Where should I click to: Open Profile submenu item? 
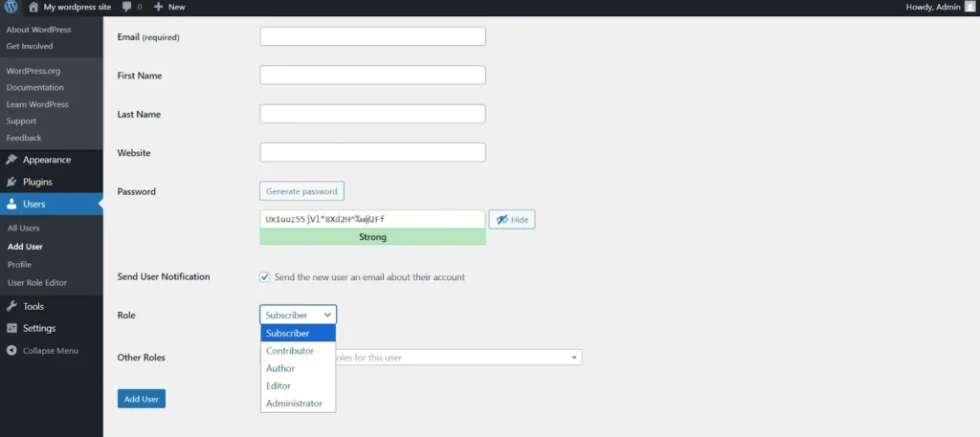pyautogui.click(x=19, y=265)
